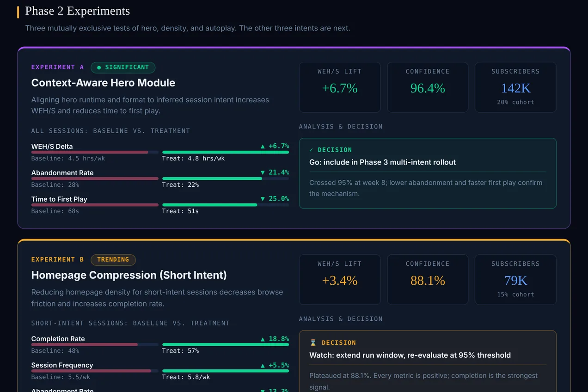588x392 pixels.
Task: Click 'SHORT-INTENT SESSIONS: BASELINE VS. TREATMENT' heading
Action: point(130,323)
